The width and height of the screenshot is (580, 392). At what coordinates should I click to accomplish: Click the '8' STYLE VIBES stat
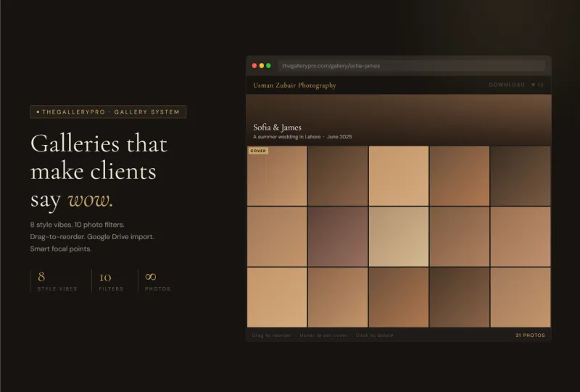pos(41,277)
